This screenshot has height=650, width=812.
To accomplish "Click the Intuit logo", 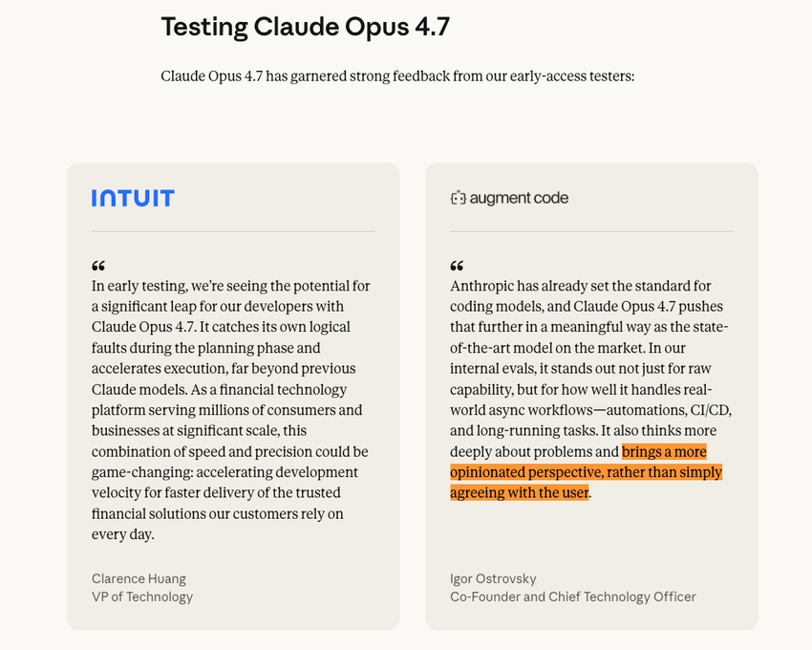I will coord(133,198).
